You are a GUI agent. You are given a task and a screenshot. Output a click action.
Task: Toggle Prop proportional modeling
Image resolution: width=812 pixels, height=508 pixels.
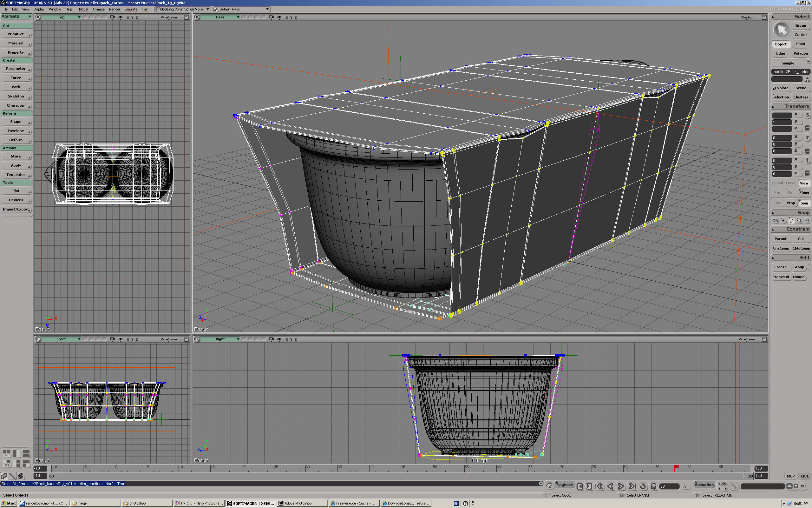point(790,203)
